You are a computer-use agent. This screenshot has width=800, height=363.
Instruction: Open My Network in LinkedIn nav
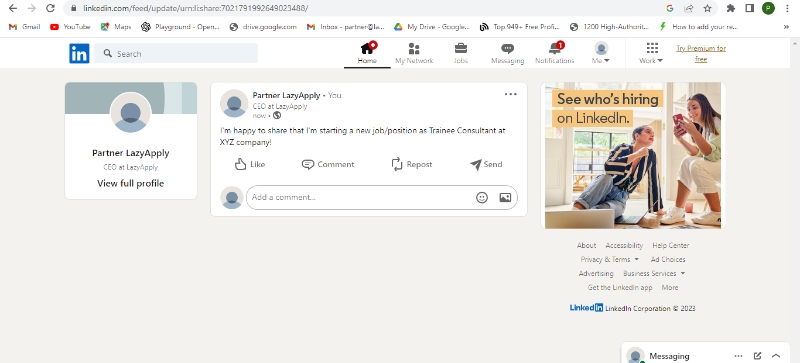pyautogui.click(x=414, y=54)
